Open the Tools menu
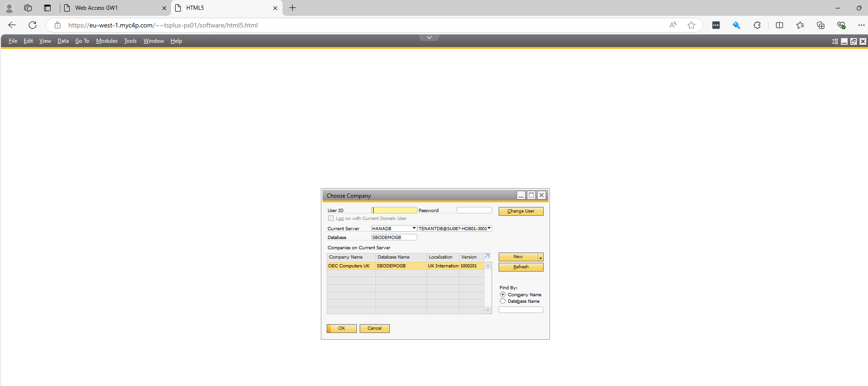868x386 pixels. [x=130, y=41]
